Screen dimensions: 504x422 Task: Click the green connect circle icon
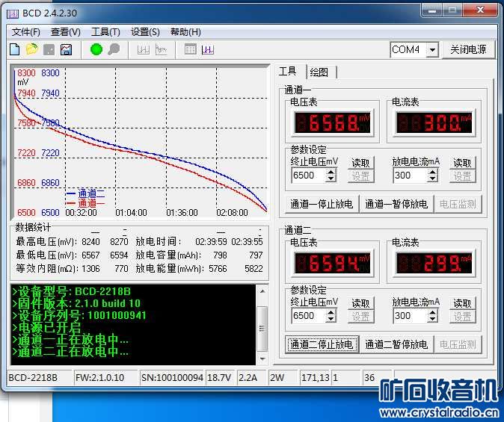point(96,49)
